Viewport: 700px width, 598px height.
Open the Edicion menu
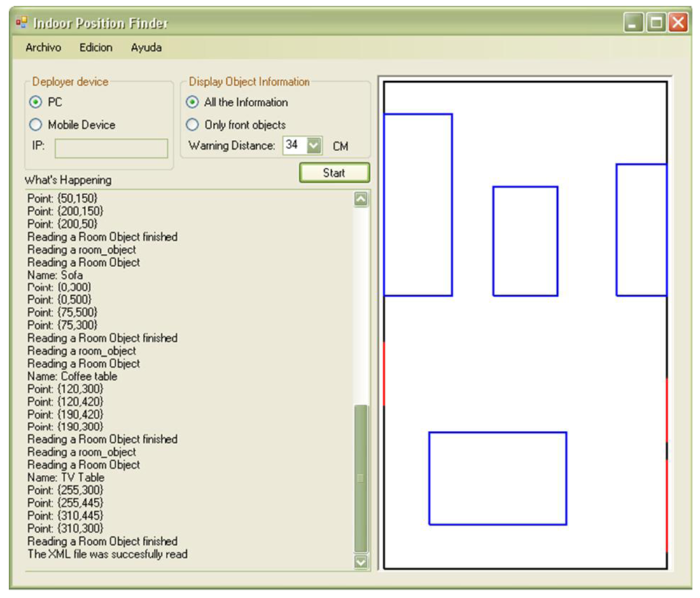(x=96, y=48)
